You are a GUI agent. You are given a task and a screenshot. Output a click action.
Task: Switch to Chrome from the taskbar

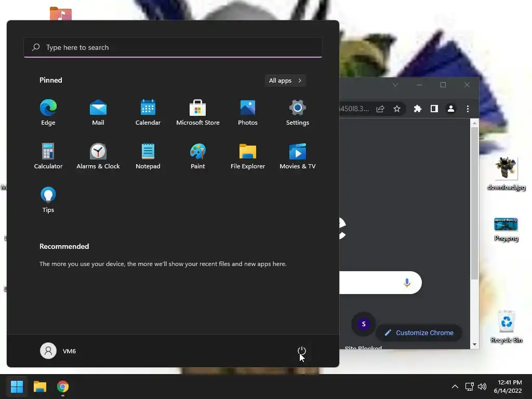pyautogui.click(x=63, y=387)
